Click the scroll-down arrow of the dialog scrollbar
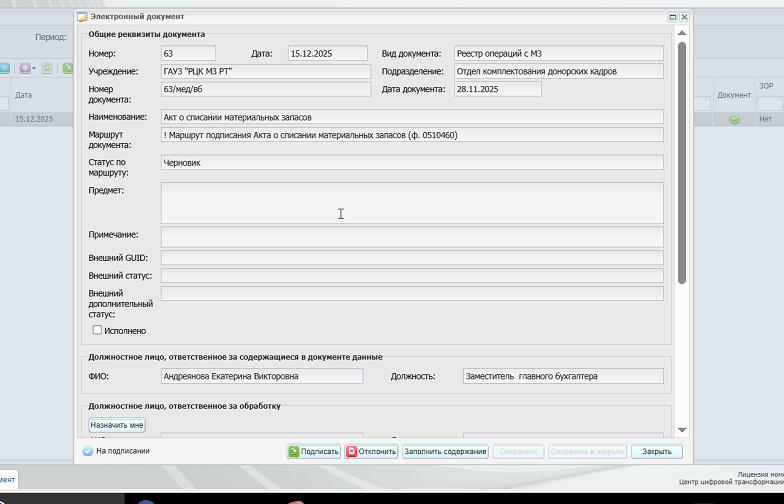Viewport: 784px width, 504px height. [x=682, y=430]
